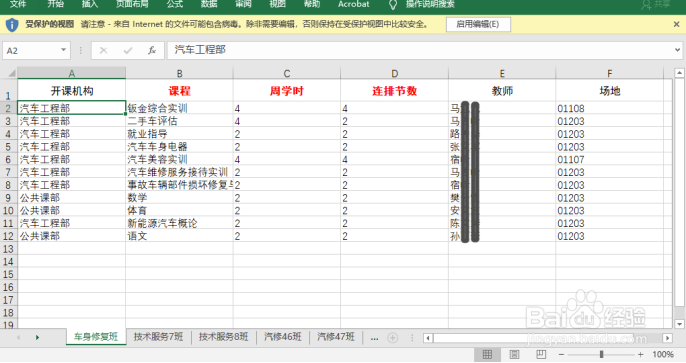This screenshot has height=363, width=686.
Task: Select the 新能源汽车概论 cell
Action: coord(179,223)
